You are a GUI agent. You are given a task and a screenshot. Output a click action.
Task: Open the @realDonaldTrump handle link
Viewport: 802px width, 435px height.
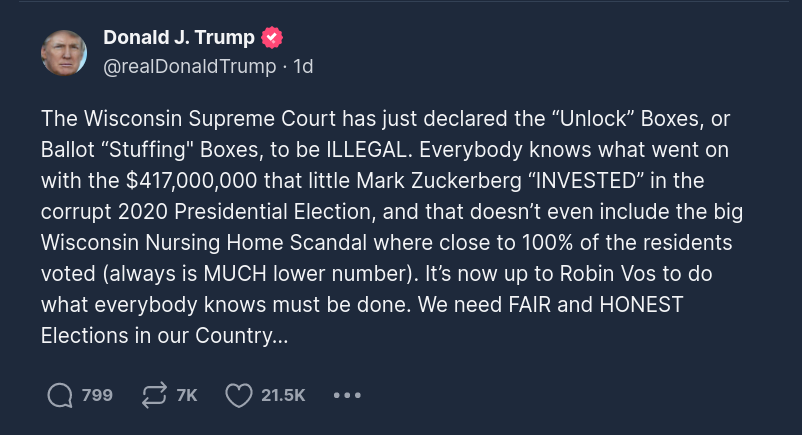point(190,66)
